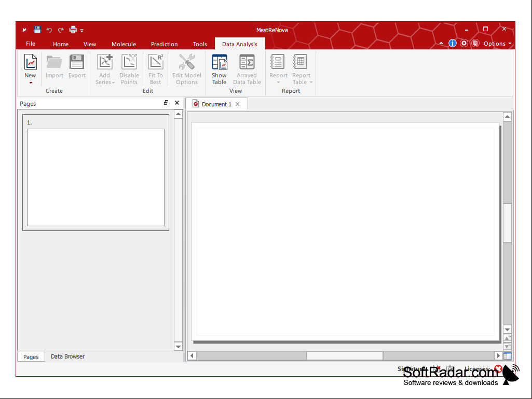Close the Pages panel

(177, 103)
